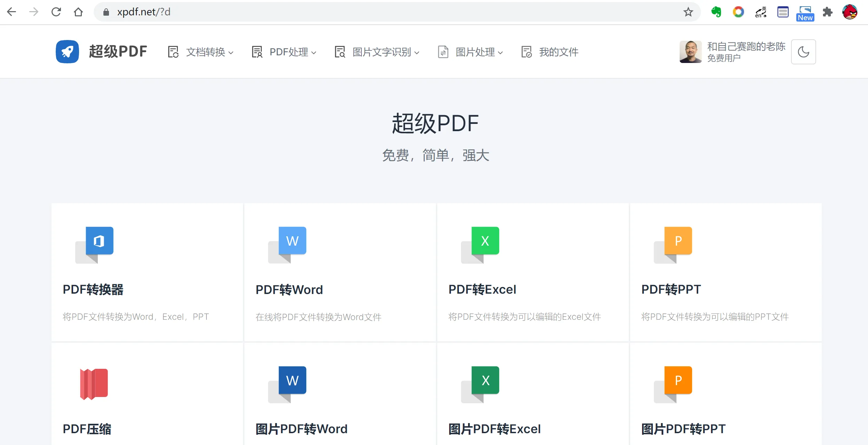The height and width of the screenshot is (445, 868).
Task: Open the PDF转PPT light orange P icon
Action: pyautogui.click(x=673, y=245)
